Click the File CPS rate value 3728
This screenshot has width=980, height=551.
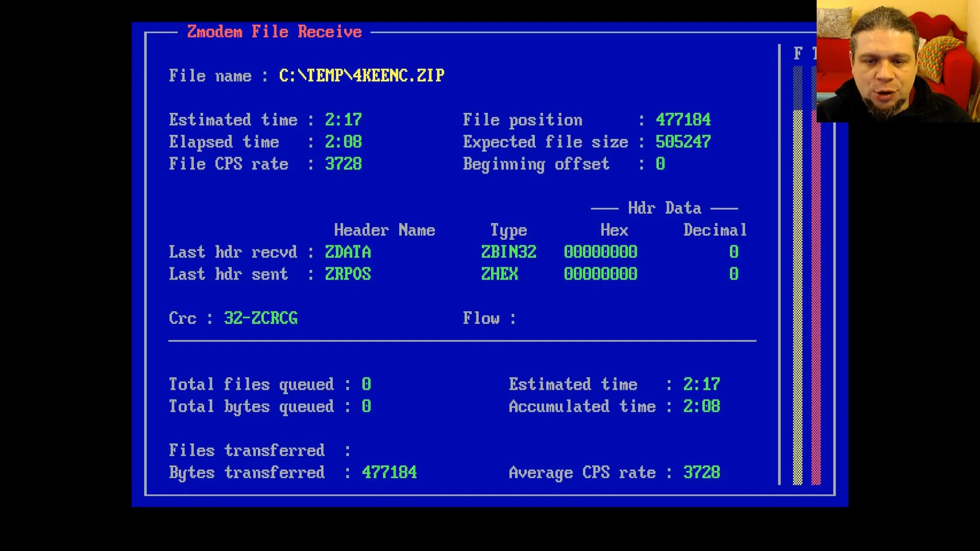pos(344,164)
